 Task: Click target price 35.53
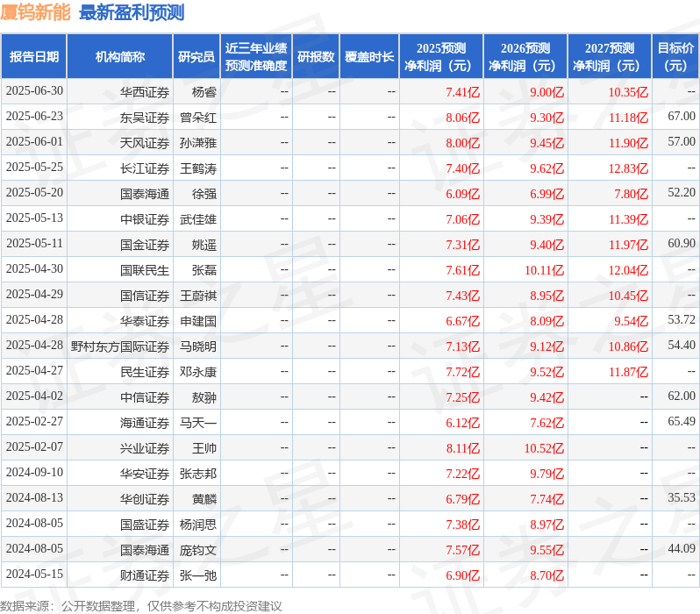(x=682, y=498)
